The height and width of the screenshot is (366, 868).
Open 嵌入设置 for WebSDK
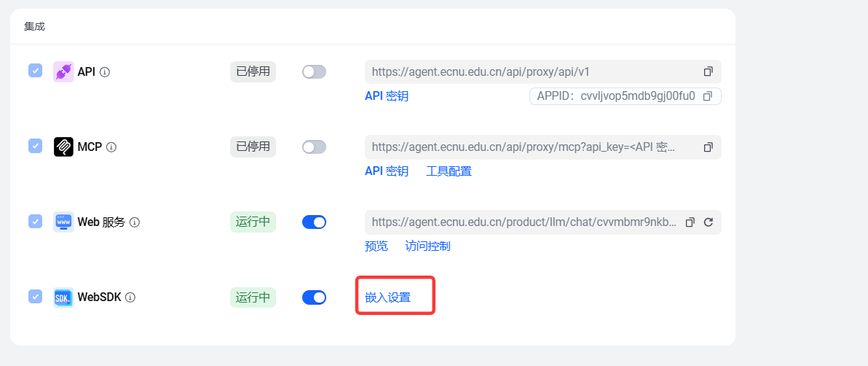click(388, 297)
